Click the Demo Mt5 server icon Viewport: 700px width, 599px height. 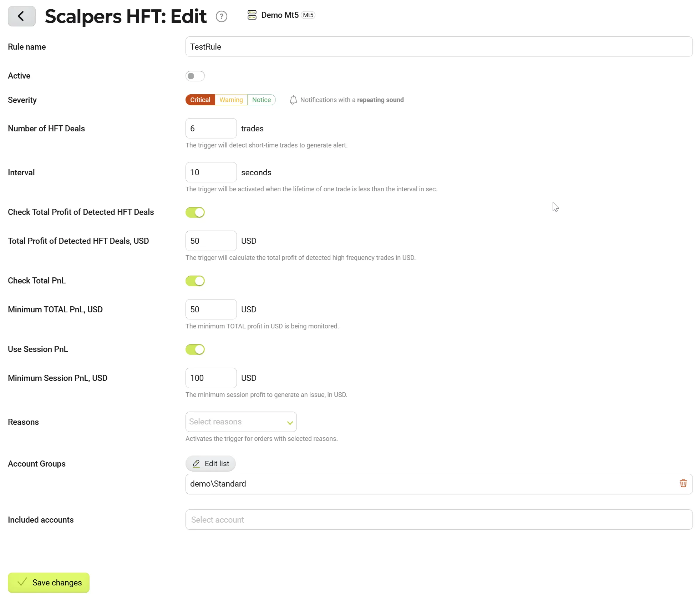252,15
